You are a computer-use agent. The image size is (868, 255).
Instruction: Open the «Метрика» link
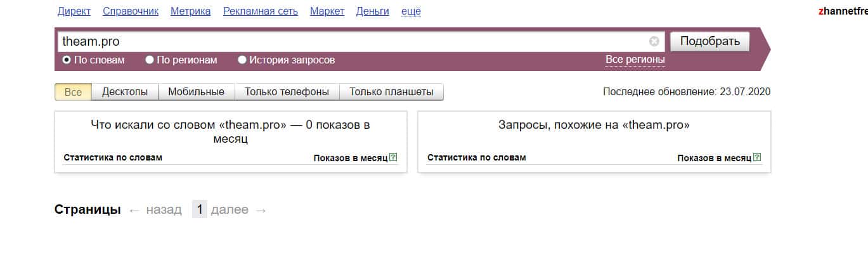[191, 11]
